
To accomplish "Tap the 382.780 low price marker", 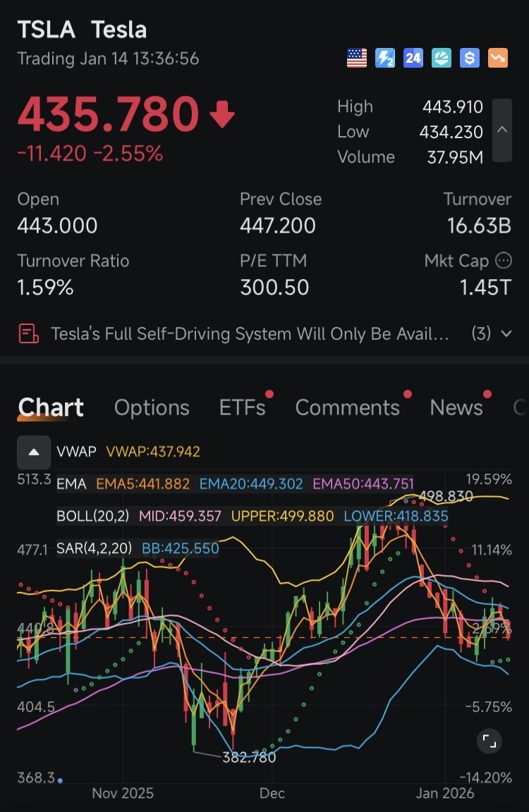I will pos(249,757).
